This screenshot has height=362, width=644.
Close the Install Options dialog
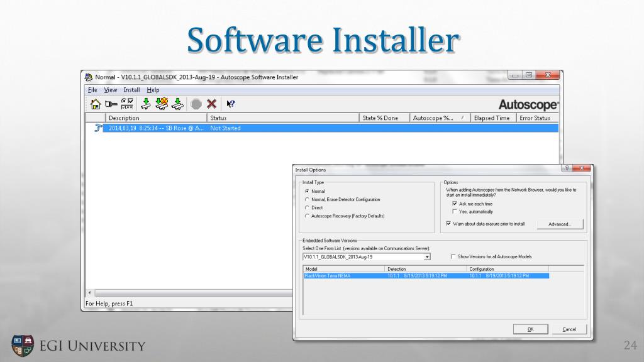tap(582, 168)
